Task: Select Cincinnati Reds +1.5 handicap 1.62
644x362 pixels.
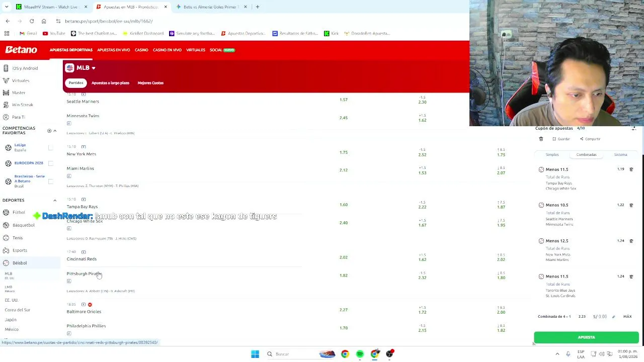Action: point(422,257)
